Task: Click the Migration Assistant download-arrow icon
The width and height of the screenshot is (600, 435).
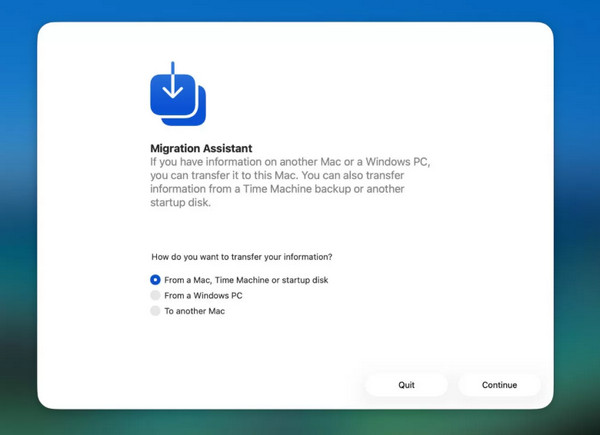Action: [x=178, y=94]
